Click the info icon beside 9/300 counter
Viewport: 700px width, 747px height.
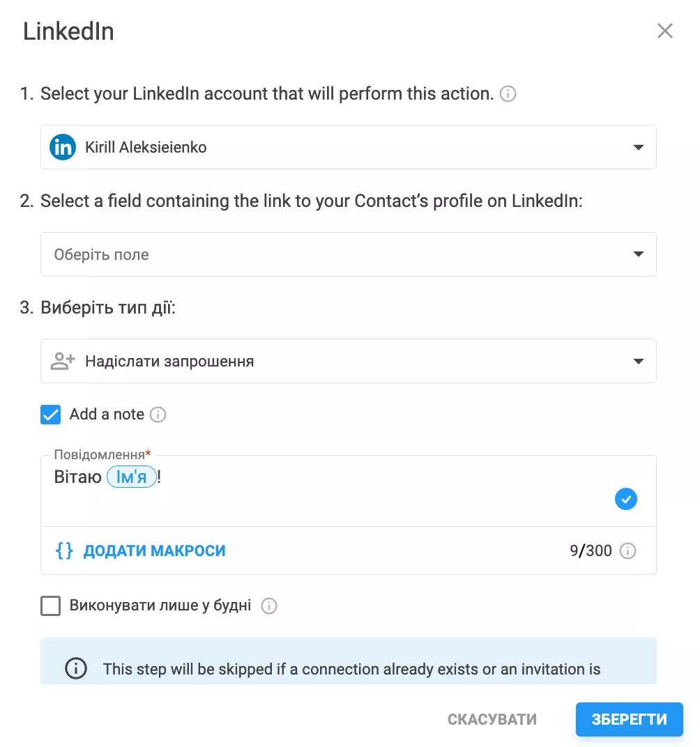click(x=627, y=550)
